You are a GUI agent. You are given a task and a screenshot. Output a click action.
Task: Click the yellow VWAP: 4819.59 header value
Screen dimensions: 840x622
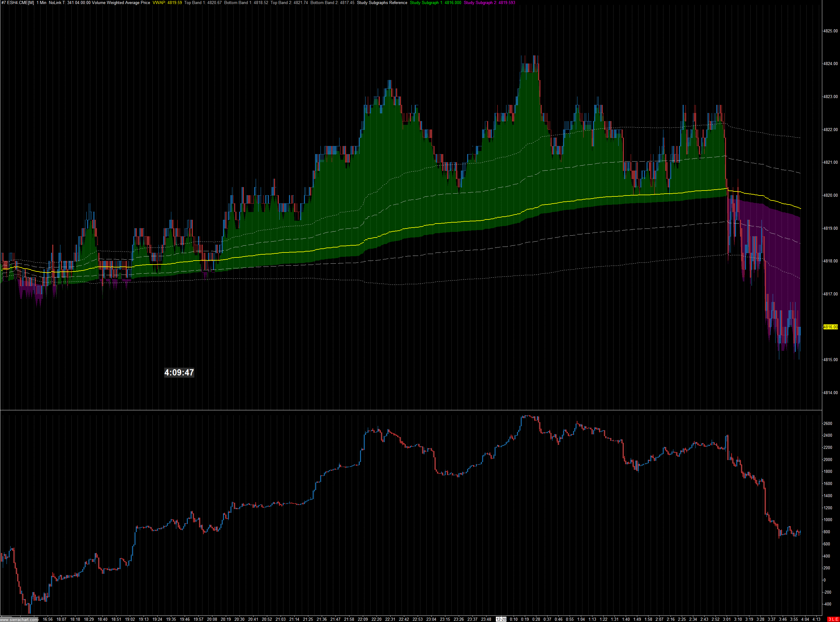[167, 2]
